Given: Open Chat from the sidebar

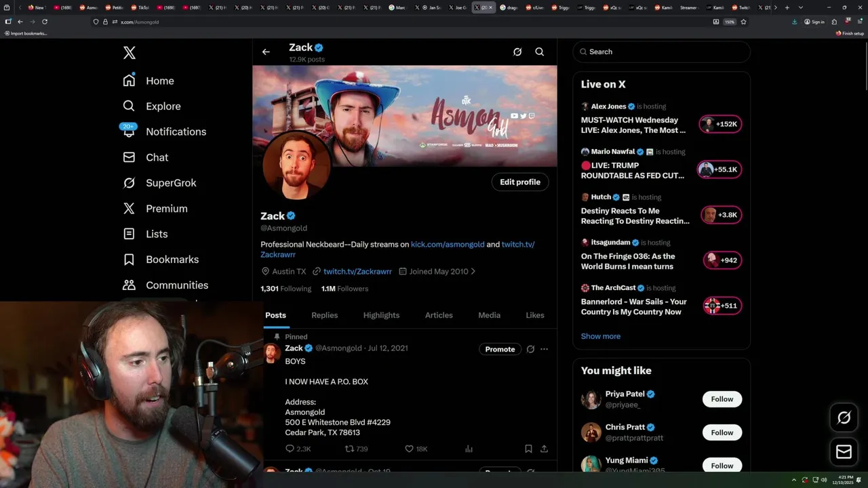Looking at the screenshot, I should (145, 157).
